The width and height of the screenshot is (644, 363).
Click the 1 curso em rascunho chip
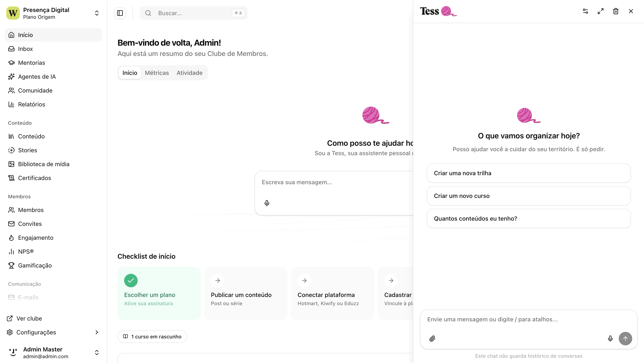pyautogui.click(x=152, y=337)
